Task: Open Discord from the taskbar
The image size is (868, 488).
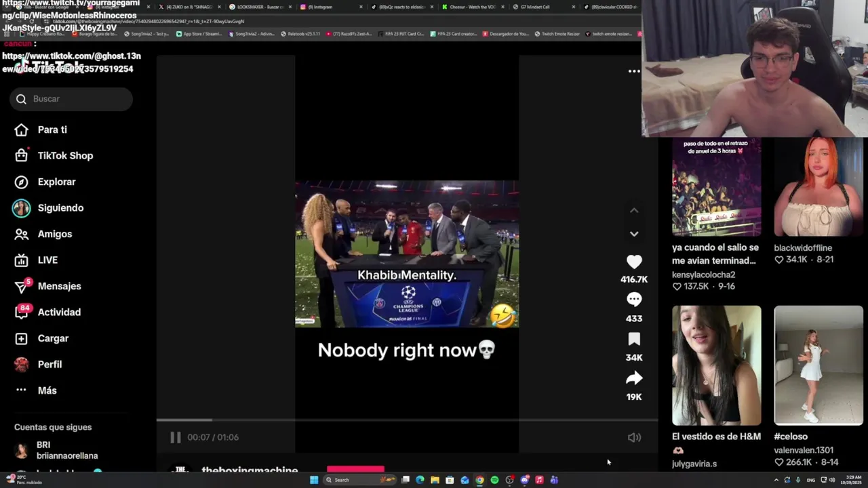Action: (524, 480)
